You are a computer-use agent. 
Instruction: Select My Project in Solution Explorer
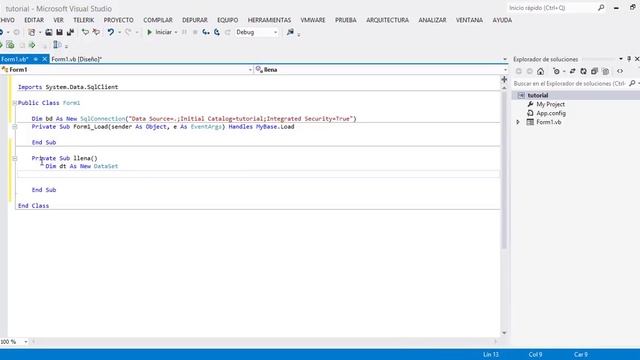pyautogui.click(x=551, y=104)
